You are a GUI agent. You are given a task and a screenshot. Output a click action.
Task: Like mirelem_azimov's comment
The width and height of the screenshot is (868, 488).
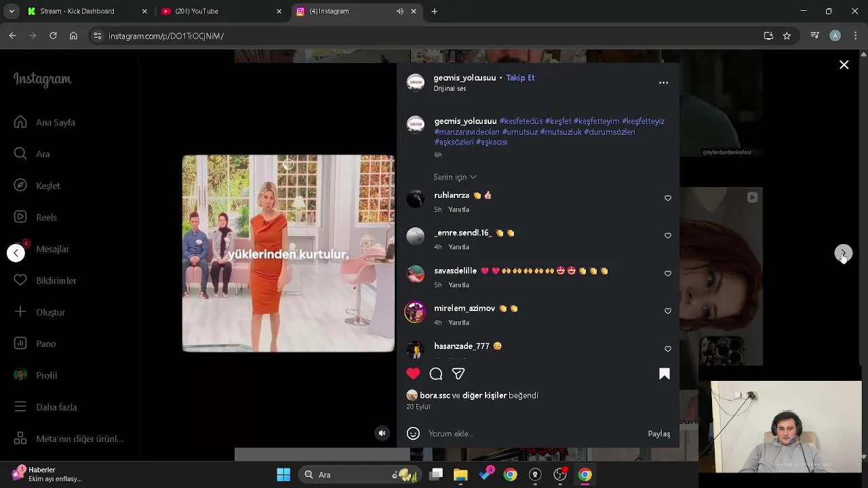pos(668,311)
